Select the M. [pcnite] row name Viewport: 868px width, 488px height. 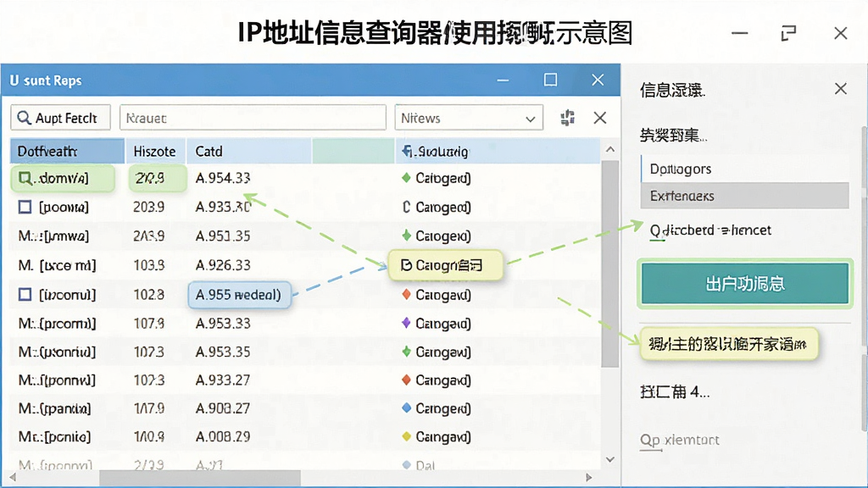[54, 436]
